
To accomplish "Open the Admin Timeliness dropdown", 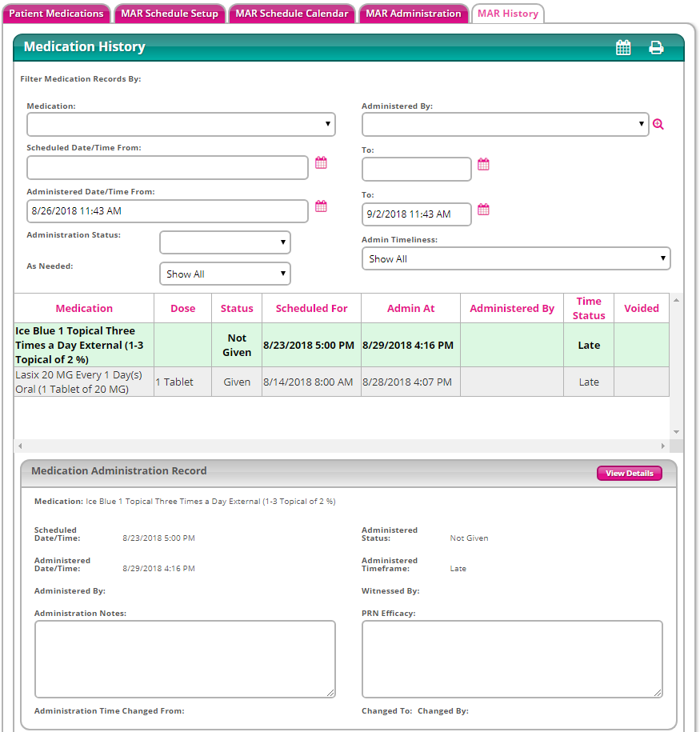I will pos(516,258).
